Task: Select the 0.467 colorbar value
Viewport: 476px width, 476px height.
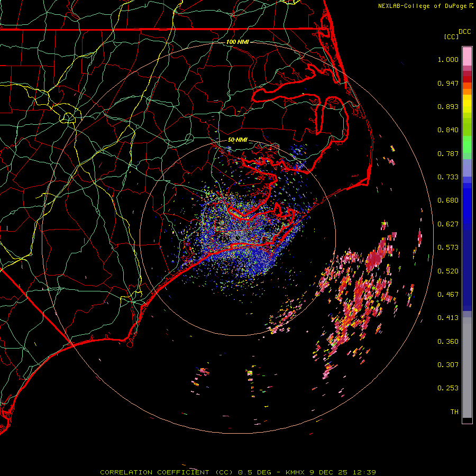Action: point(448,295)
